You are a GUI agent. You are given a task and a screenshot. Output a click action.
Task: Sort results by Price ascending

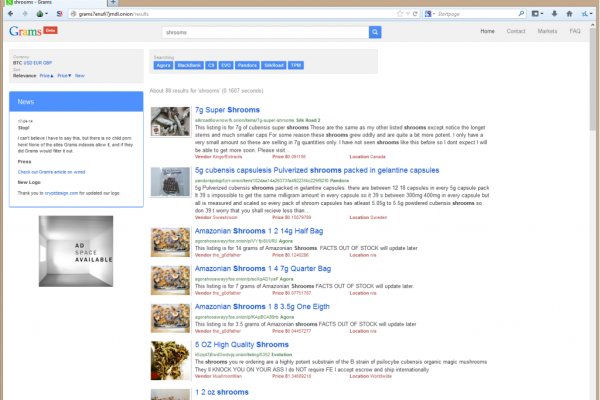[x=46, y=76]
